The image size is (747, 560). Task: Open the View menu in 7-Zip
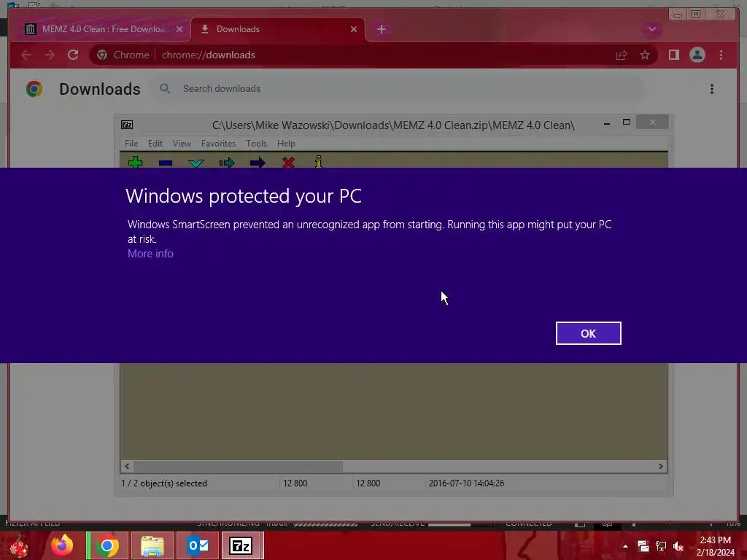tap(182, 144)
